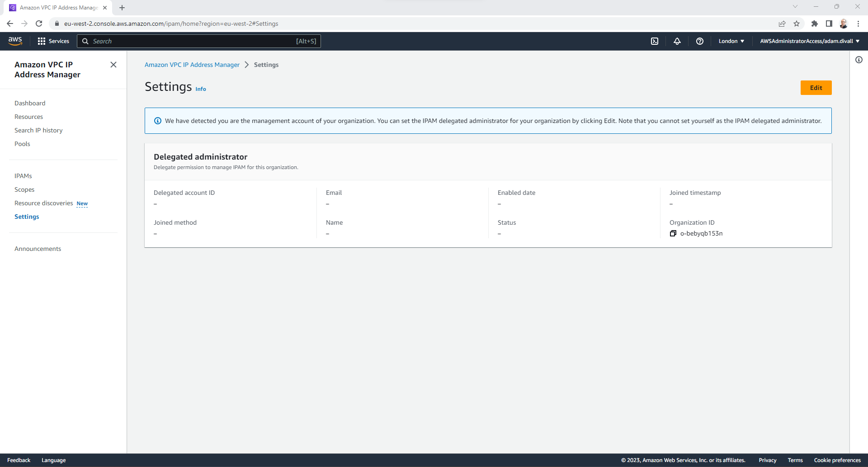Screen dimensions: 868x467
Task: Select Settings in the sidebar
Action: (x=27, y=217)
